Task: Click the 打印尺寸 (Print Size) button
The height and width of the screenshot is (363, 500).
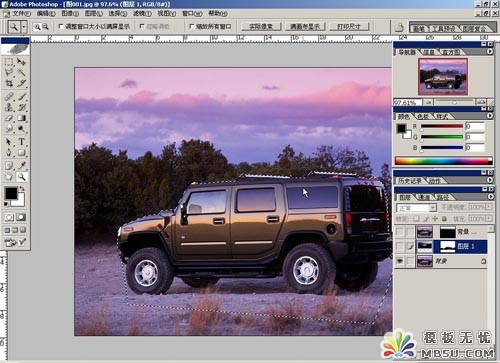Action: coord(349,27)
